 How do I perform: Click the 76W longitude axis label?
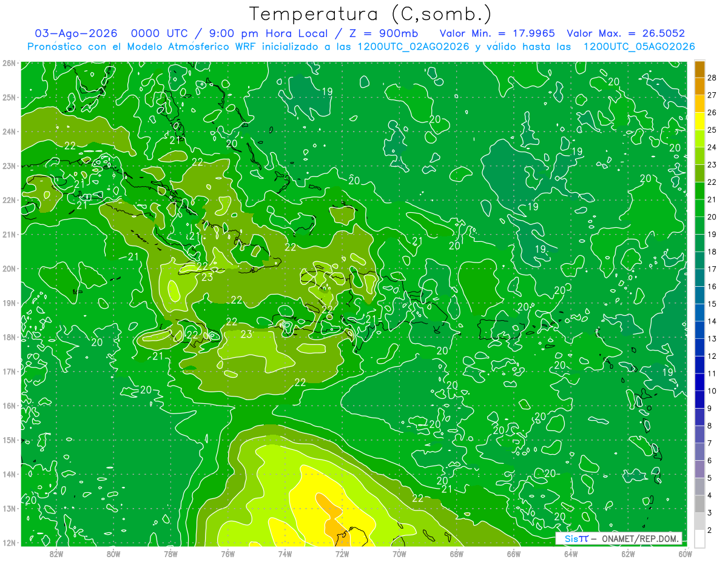click(227, 554)
